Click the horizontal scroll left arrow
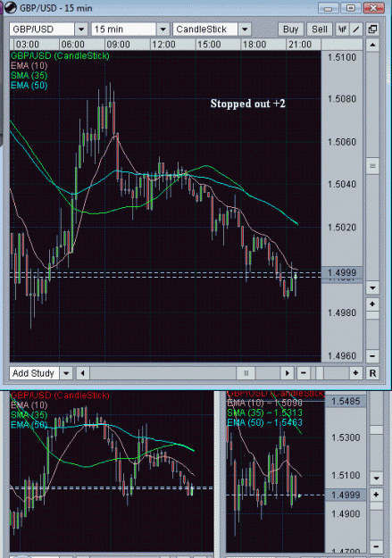This screenshot has height=558, width=392. 83,373
